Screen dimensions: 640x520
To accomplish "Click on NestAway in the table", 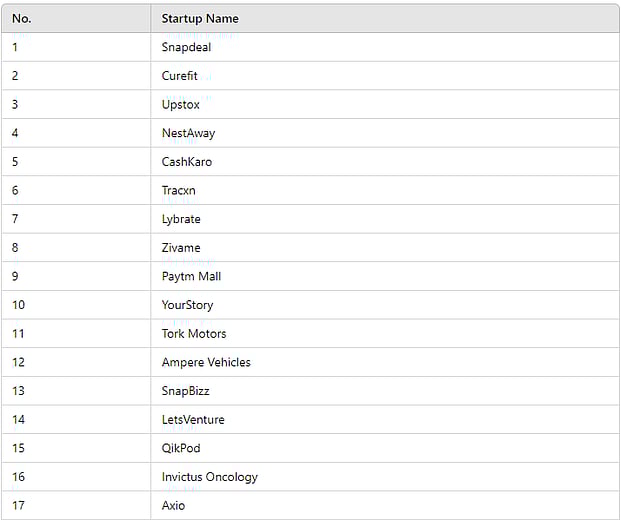I will coord(188,133).
